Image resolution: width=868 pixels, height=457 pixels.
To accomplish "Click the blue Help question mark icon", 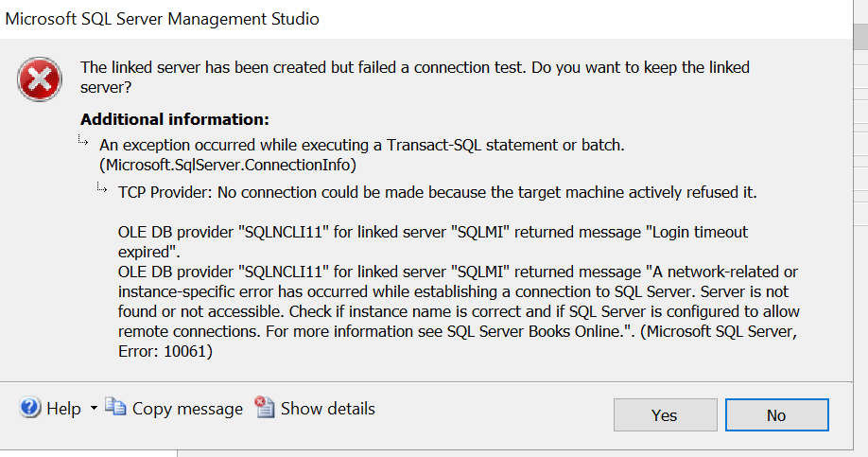I will pyautogui.click(x=30, y=408).
